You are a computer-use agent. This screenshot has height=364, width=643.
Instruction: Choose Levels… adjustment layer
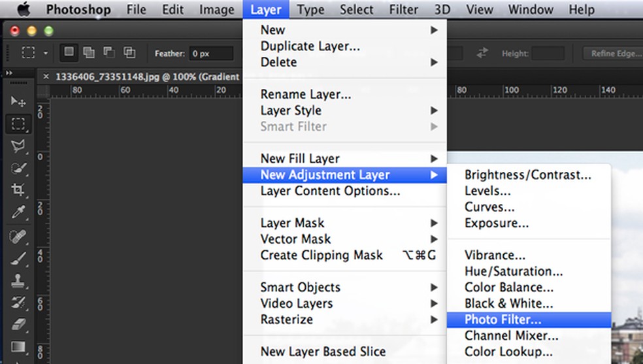[529, 191]
